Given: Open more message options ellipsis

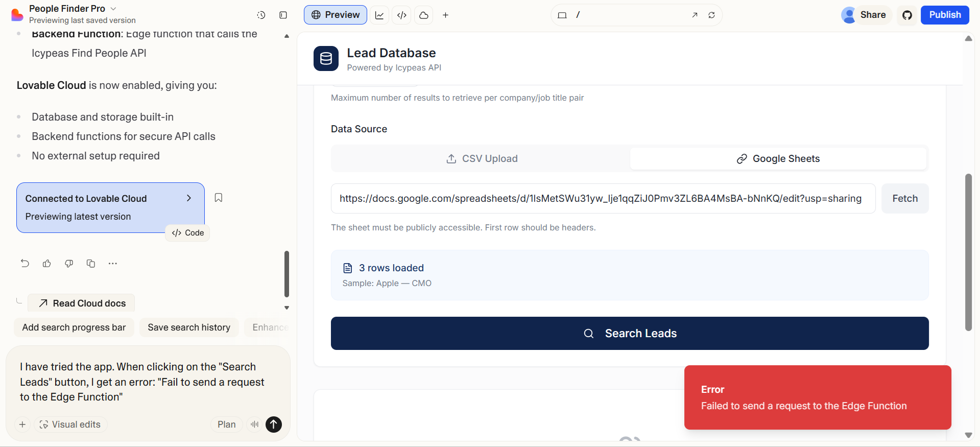Looking at the screenshot, I should (113, 264).
